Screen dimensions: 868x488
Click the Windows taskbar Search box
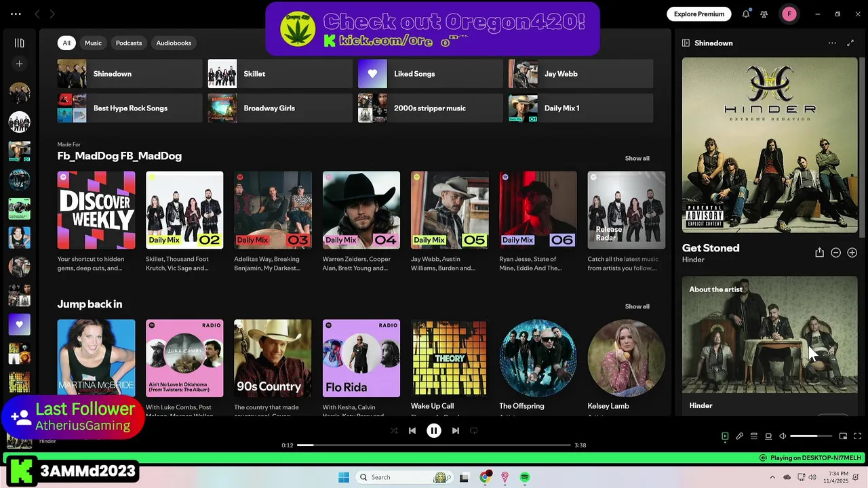coord(404,477)
